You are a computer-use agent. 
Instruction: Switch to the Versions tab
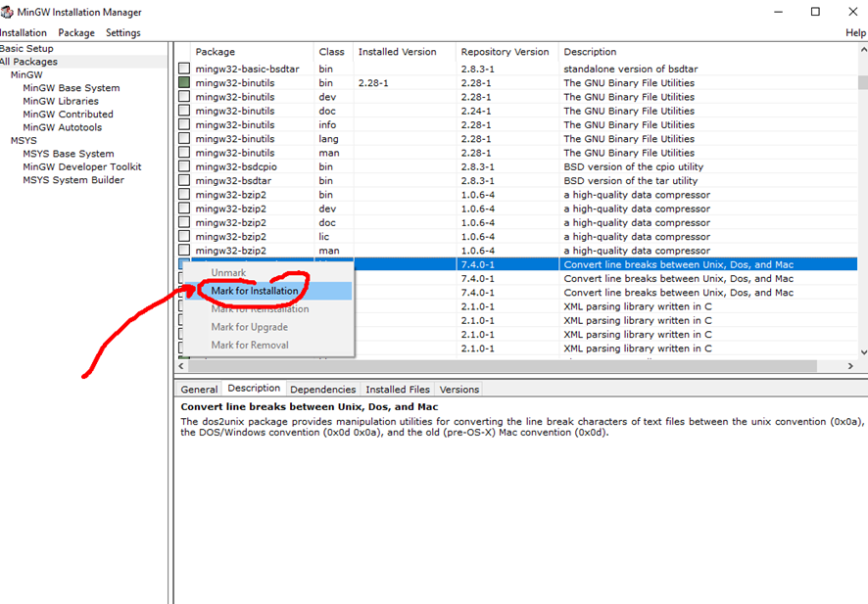click(x=459, y=390)
